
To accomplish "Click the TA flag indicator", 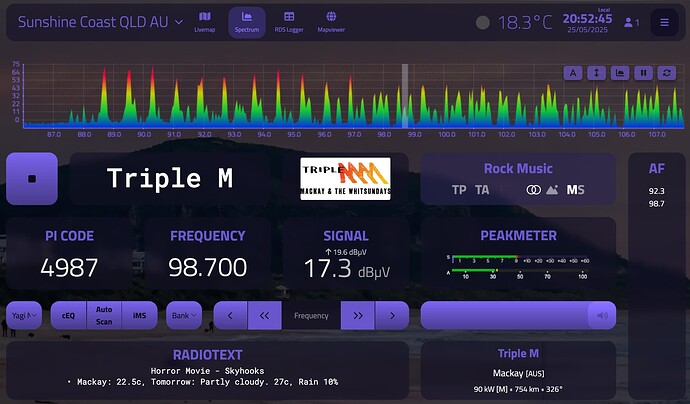I will point(482,190).
